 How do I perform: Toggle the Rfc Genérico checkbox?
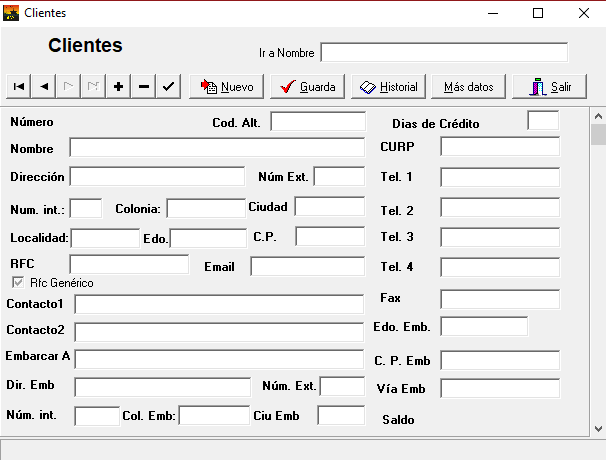pyautogui.click(x=17, y=283)
